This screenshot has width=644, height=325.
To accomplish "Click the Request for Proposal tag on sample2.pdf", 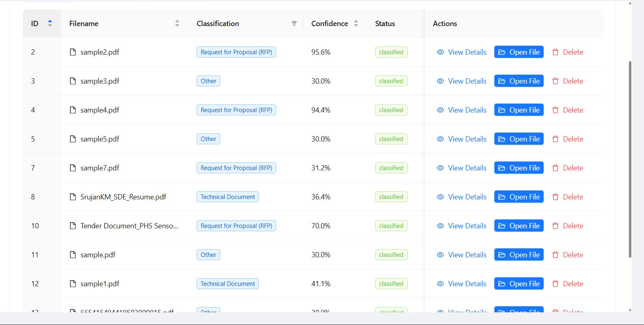I will [236, 52].
